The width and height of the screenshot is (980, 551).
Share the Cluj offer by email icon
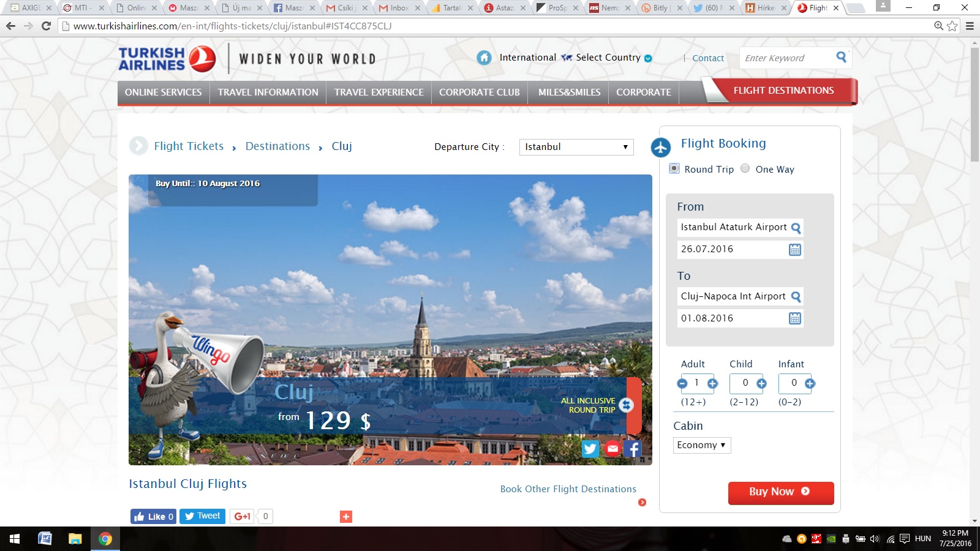612,449
